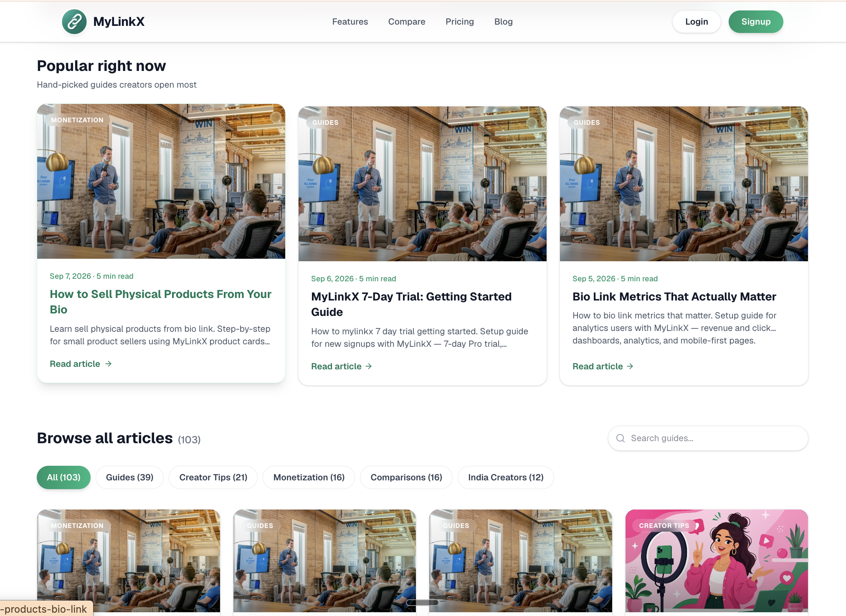This screenshot has height=616, width=846.
Task: Click the search magnifier icon in Search guides
Action: pos(621,438)
